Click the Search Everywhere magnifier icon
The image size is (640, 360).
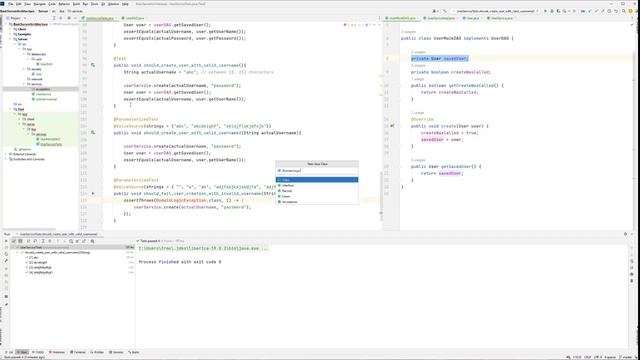624,11
